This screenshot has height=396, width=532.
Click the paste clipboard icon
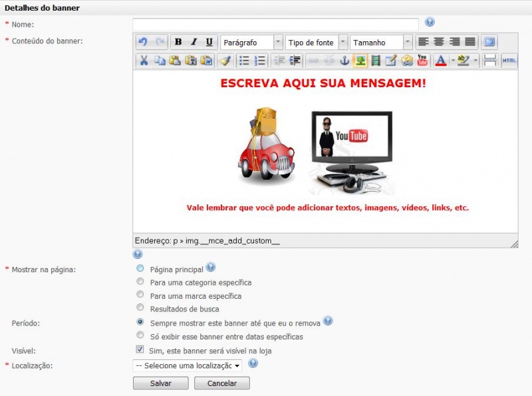tap(175, 61)
